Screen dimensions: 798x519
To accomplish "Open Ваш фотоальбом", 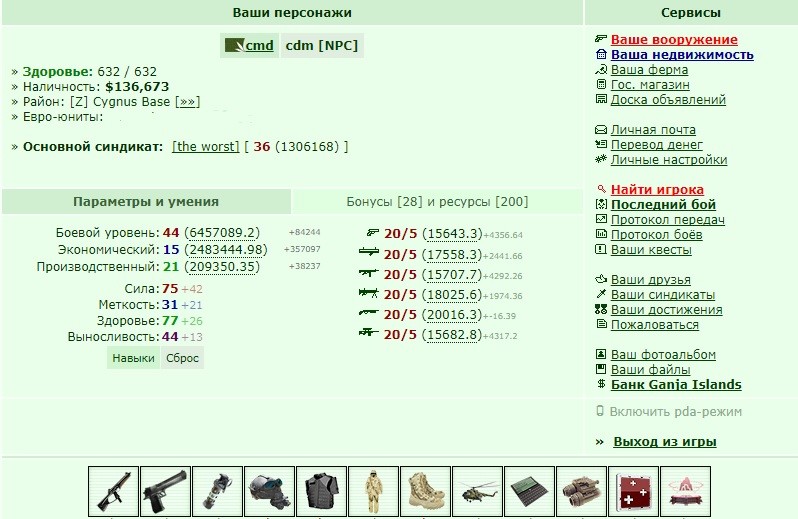I will [x=663, y=355].
